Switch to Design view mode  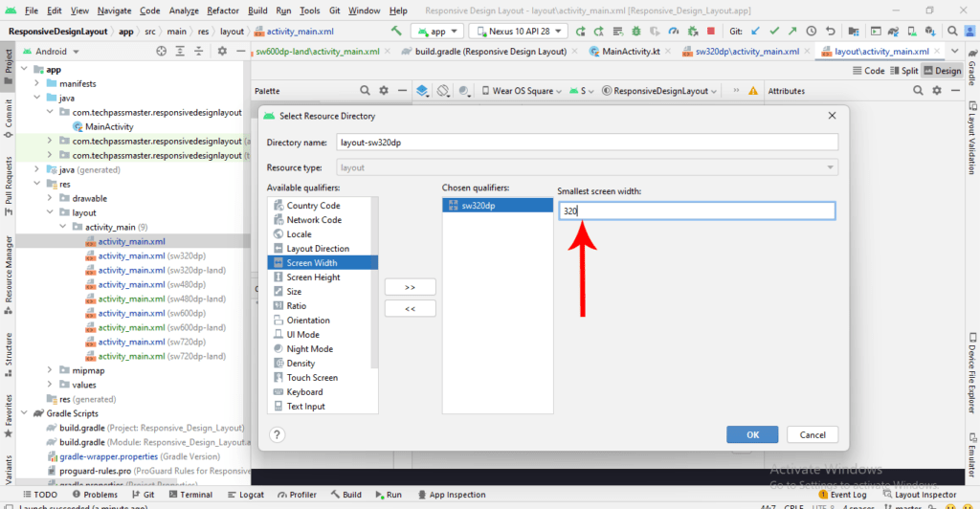(943, 71)
